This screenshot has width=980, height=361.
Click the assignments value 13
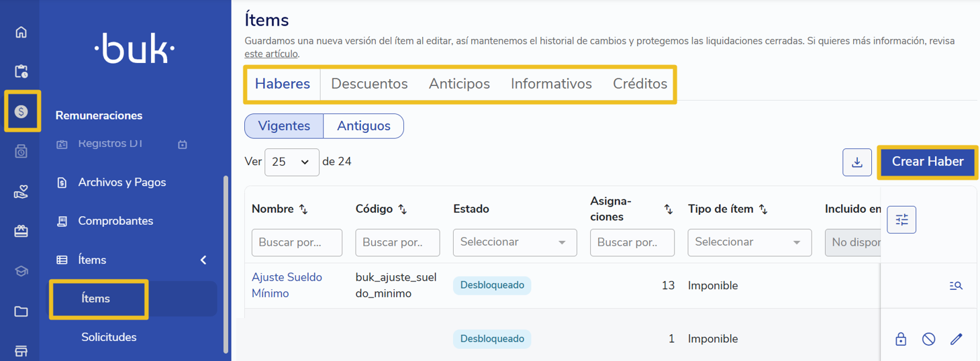tap(668, 286)
